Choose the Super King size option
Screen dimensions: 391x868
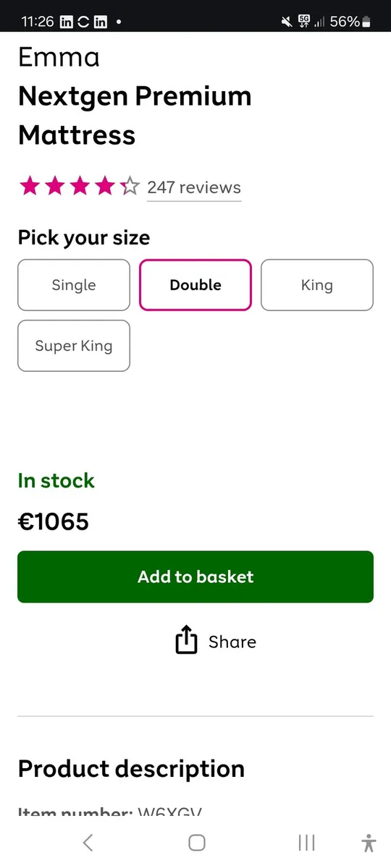(x=74, y=346)
